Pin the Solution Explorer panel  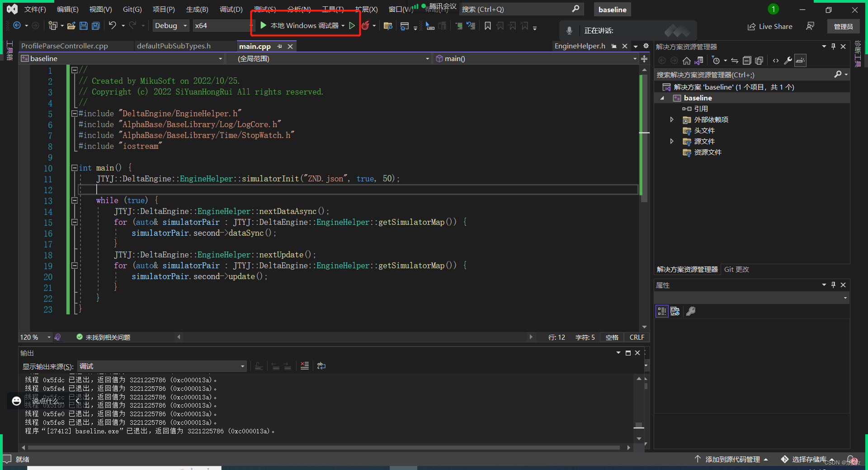[833, 46]
